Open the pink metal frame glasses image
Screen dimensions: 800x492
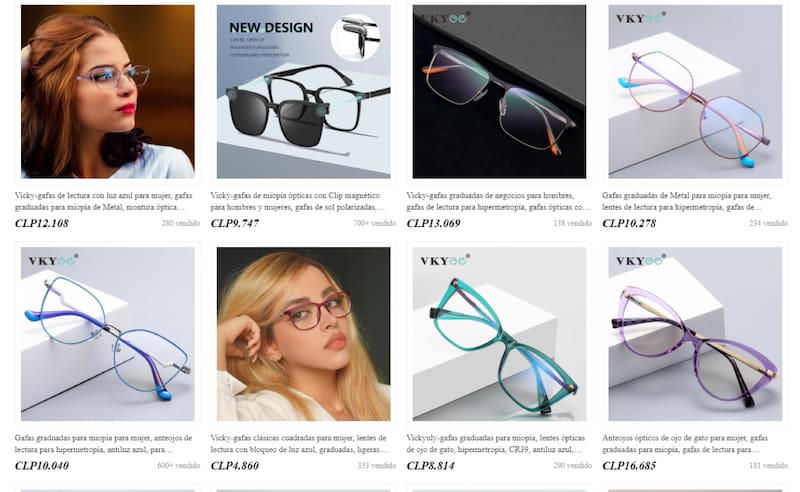[x=695, y=92]
